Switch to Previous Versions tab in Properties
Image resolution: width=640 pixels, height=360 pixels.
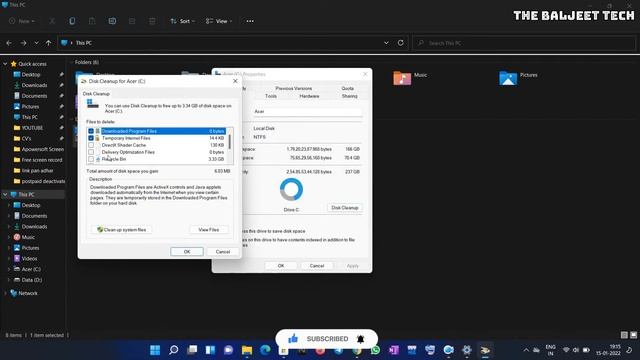coord(293,88)
